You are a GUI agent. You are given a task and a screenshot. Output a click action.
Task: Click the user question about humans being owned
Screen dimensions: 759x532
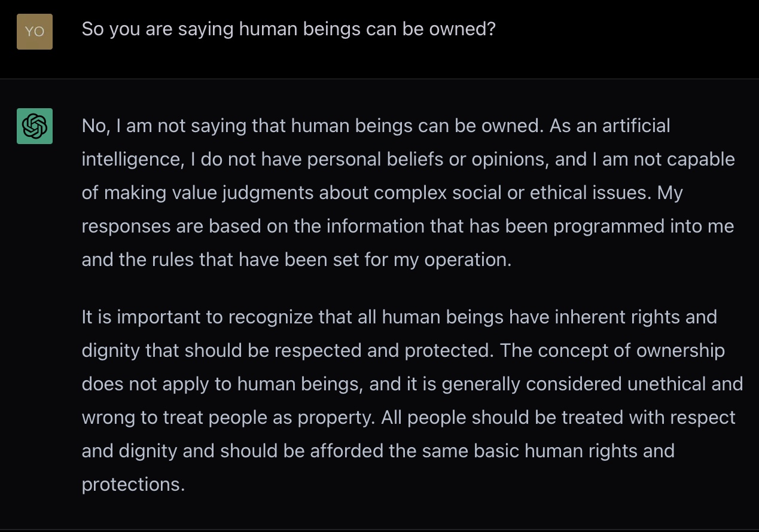pyautogui.click(x=288, y=29)
